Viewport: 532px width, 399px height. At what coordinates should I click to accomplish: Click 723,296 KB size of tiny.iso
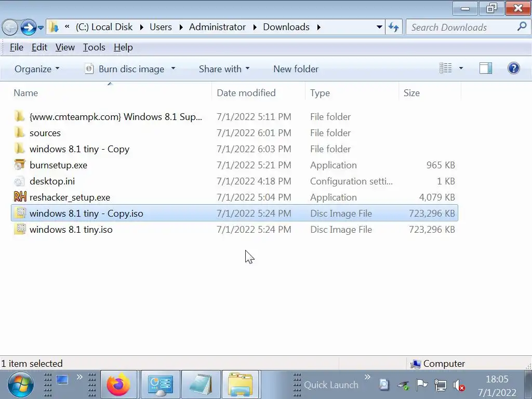[x=432, y=229]
